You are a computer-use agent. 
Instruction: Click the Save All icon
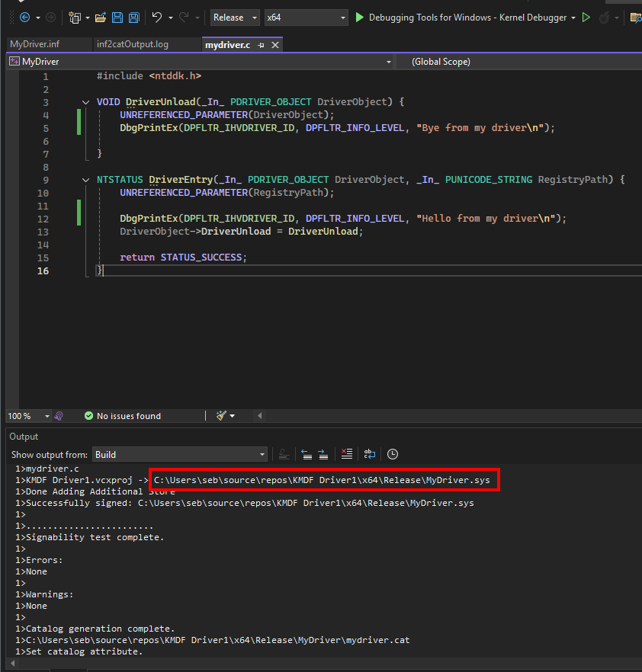133,17
